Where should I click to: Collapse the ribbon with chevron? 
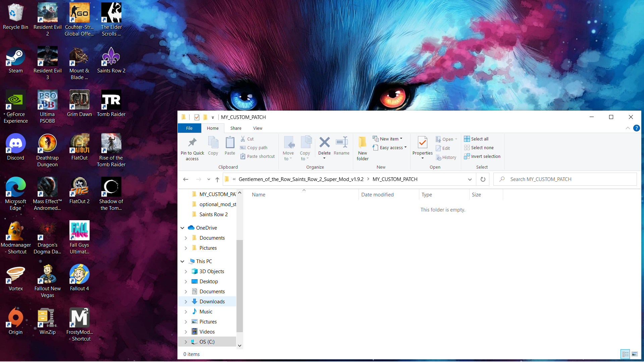(x=628, y=128)
